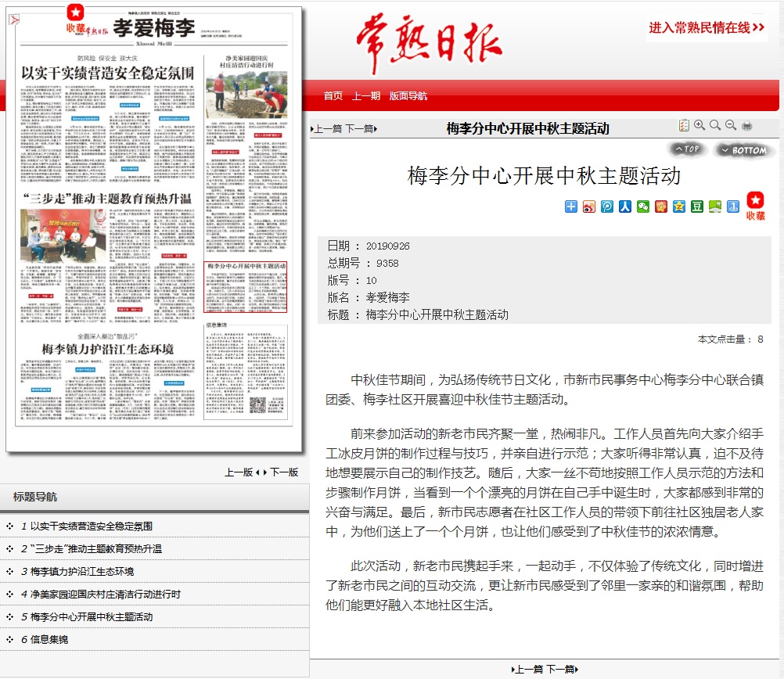Screen dimensions: 784x679
Task: Jump up with the TOP button
Action: [x=687, y=149]
